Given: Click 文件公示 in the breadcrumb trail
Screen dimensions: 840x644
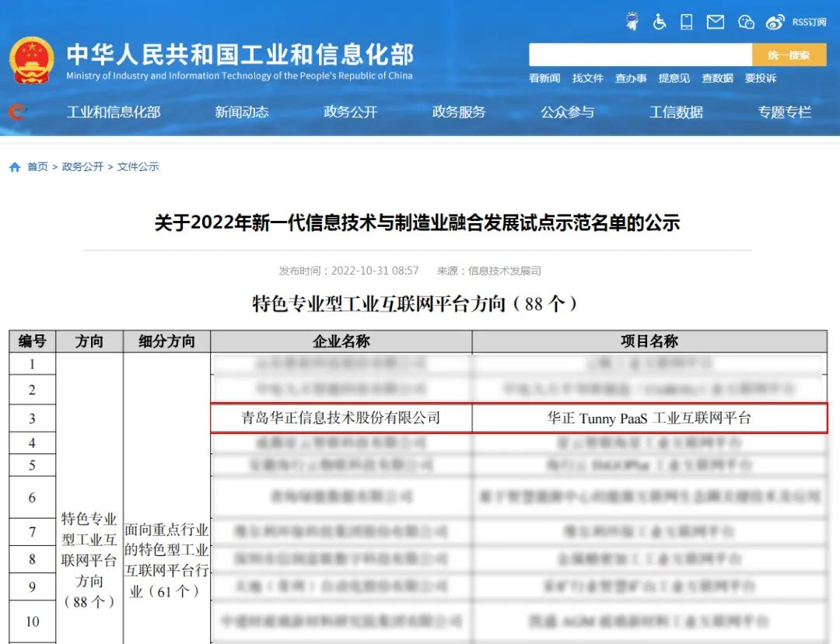Looking at the screenshot, I should (x=138, y=166).
